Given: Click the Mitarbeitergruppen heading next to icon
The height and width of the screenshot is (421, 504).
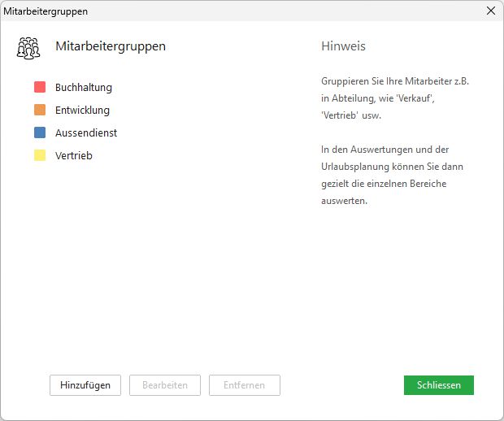Looking at the screenshot, I should click(111, 46).
